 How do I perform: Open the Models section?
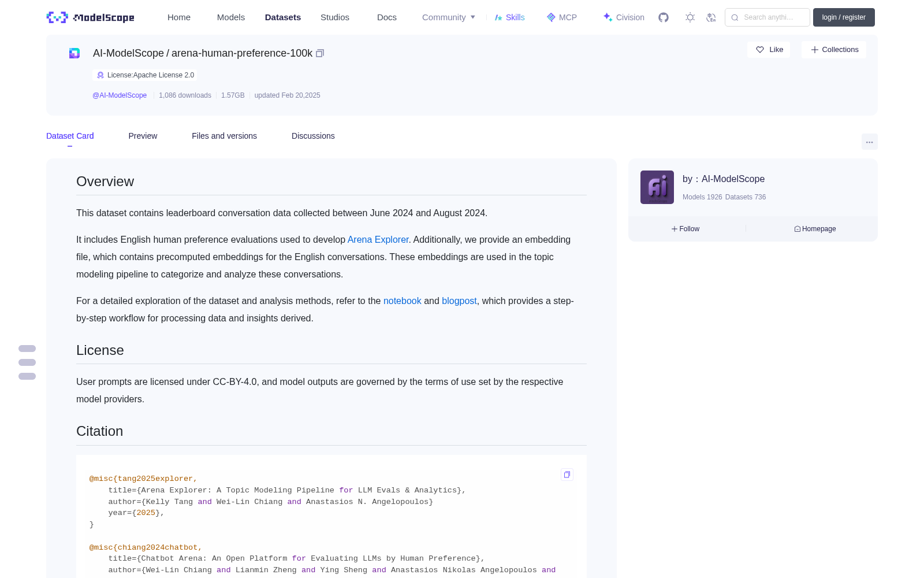pos(231,17)
